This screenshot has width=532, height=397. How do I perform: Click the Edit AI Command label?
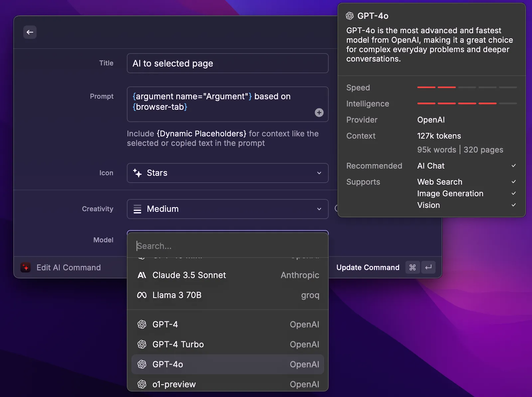click(68, 267)
